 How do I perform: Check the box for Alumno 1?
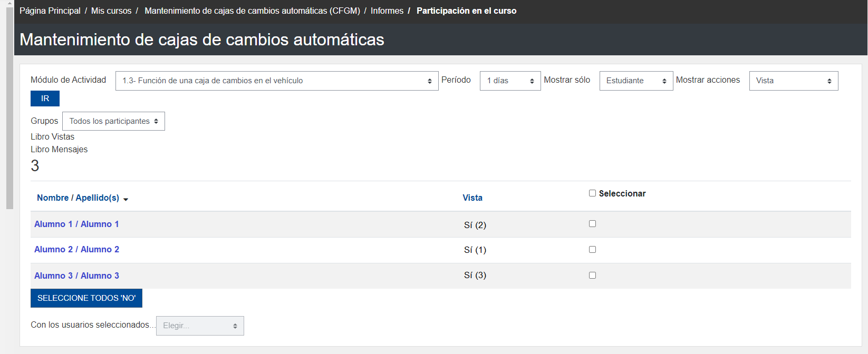[592, 224]
